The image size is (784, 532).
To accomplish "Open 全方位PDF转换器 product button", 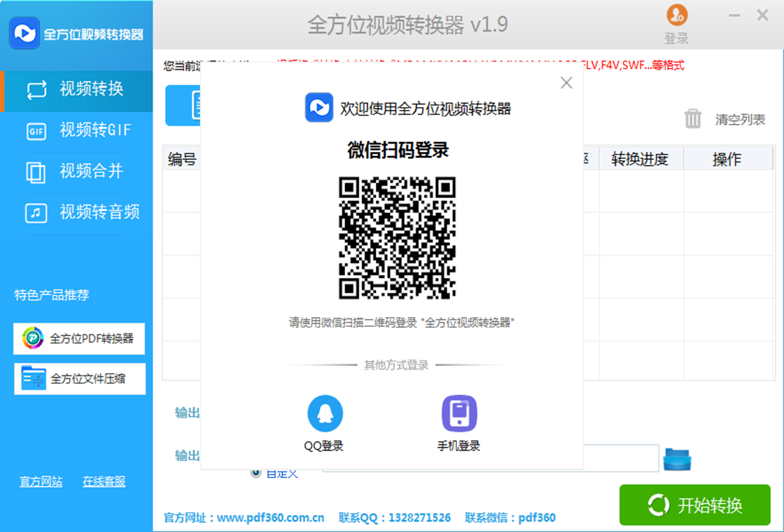I will pyautogui.click(x=79, y=339).
